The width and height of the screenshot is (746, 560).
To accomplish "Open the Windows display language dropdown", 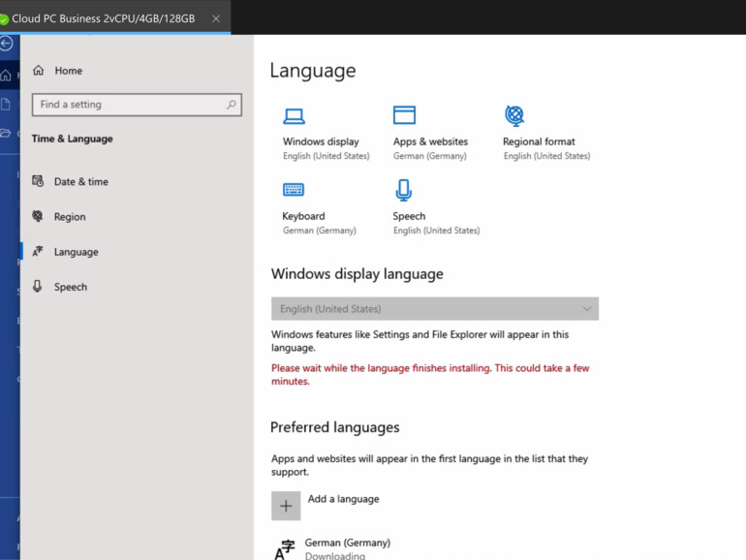I will (x=435, y=309).
